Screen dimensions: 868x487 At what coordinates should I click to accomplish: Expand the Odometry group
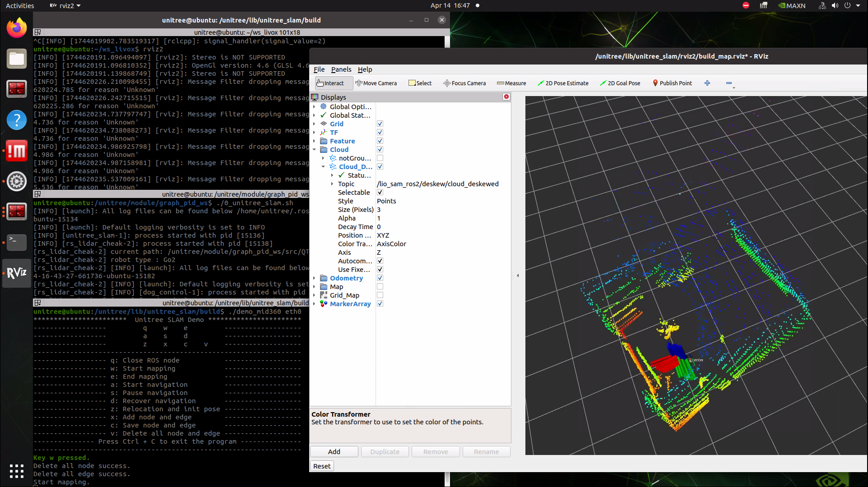click(315, 278)
